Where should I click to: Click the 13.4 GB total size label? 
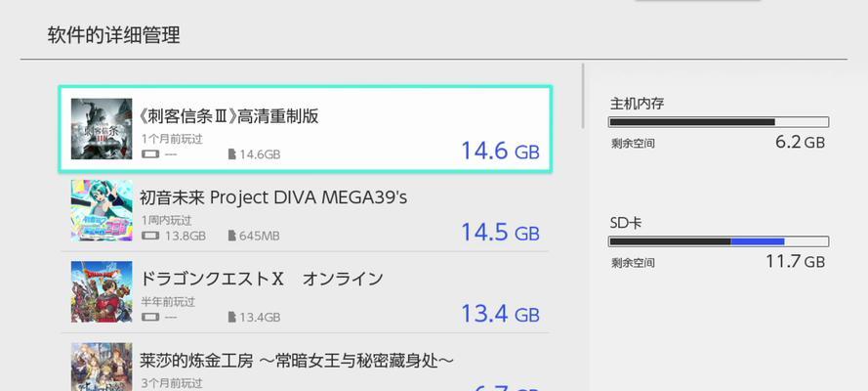pos(500,313)
